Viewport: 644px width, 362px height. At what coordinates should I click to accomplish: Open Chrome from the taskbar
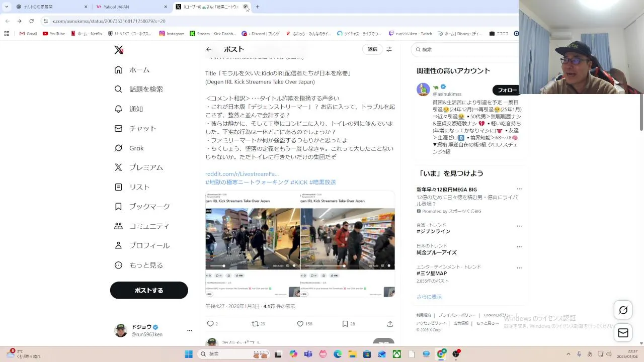pyautogui.click(x=441, y=354)
